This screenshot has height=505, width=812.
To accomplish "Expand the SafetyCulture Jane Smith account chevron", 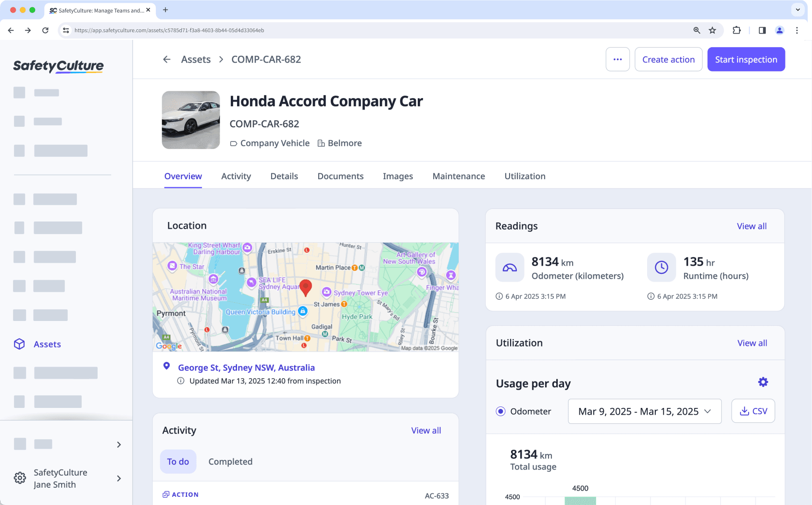I will [x=119, y=479].
